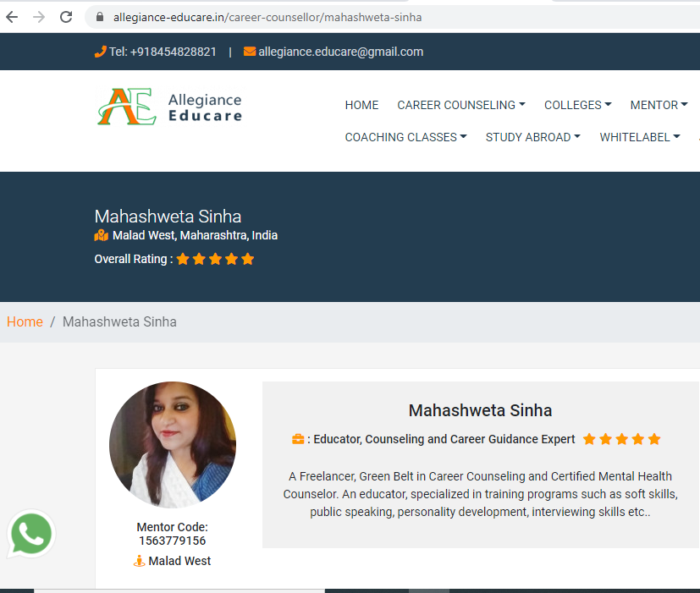700x593 pixels.
Task: Open the Coaching Classes dropdown
Action: 405,137
